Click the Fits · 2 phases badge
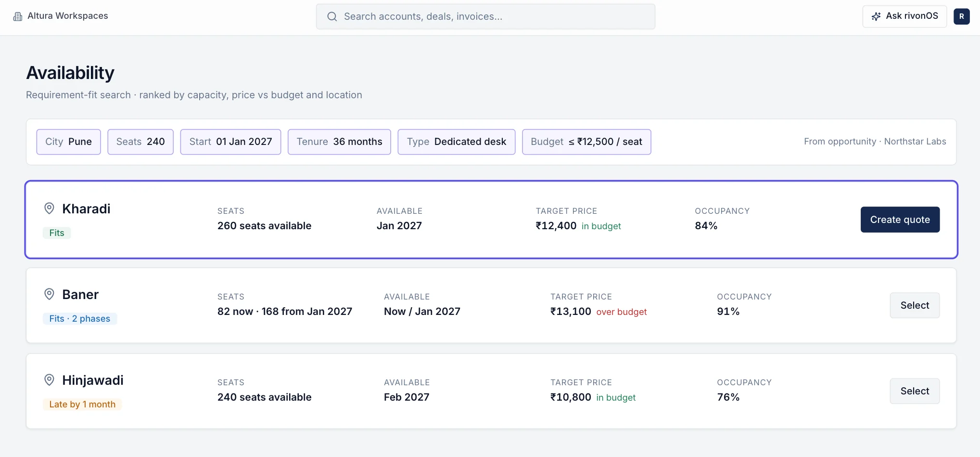Screen dimensions: 980x457 tap(80, 319)
